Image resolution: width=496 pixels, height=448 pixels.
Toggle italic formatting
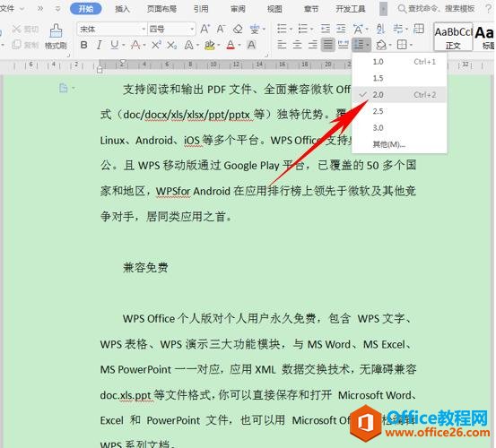(x=99, y=45)
